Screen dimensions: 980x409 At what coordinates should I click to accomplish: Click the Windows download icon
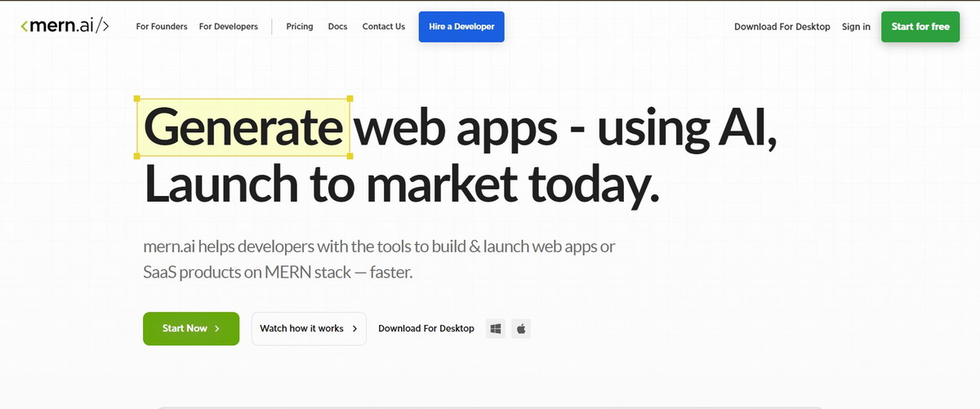pyautogui.click(x=496, y=328)
